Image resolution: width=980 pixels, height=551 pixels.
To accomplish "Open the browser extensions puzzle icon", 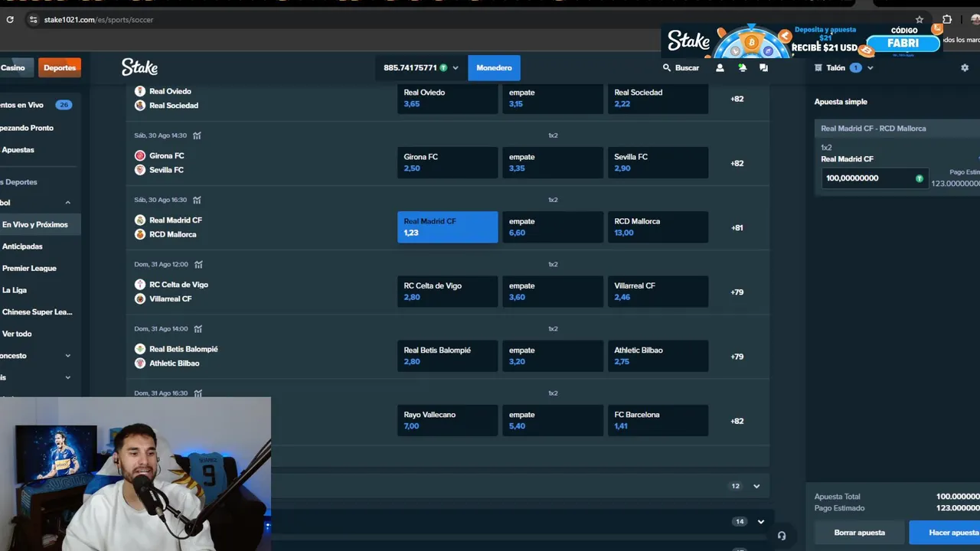I will (x=947, y=20).
